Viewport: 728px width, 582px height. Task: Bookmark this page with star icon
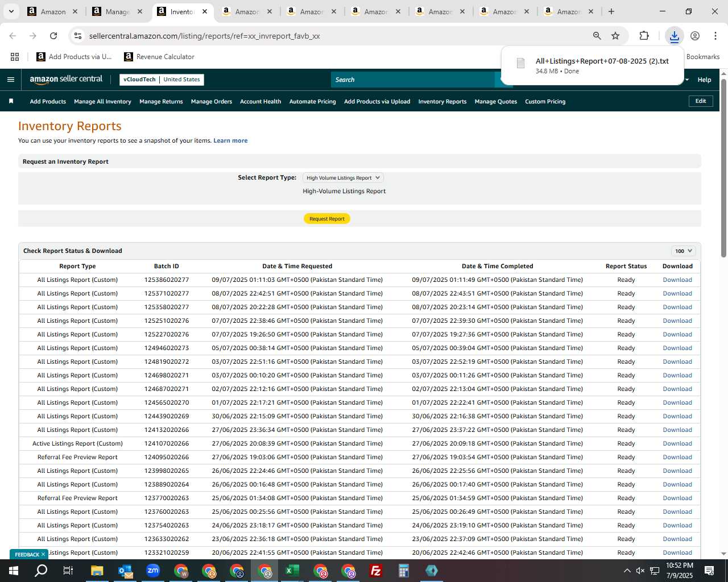click(615, 36)
